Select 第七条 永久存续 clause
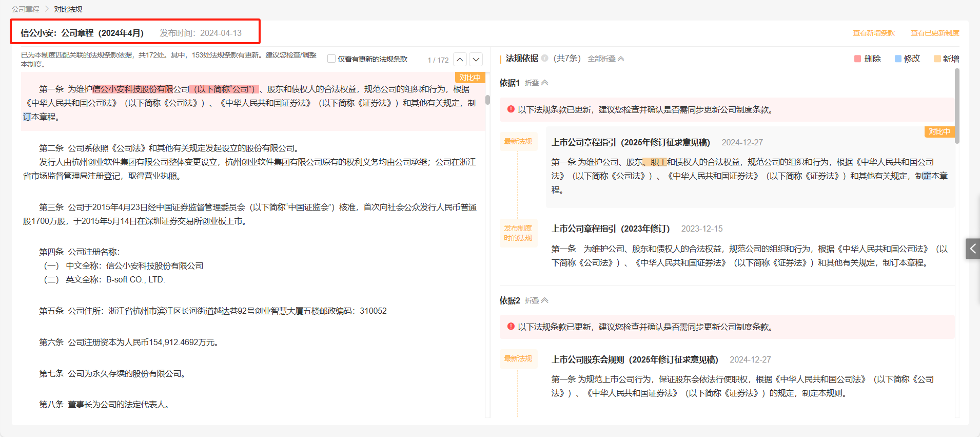Image resolution: width=980 pixels, height=437 pixels. pyautogui.click(x=113, y=373)
